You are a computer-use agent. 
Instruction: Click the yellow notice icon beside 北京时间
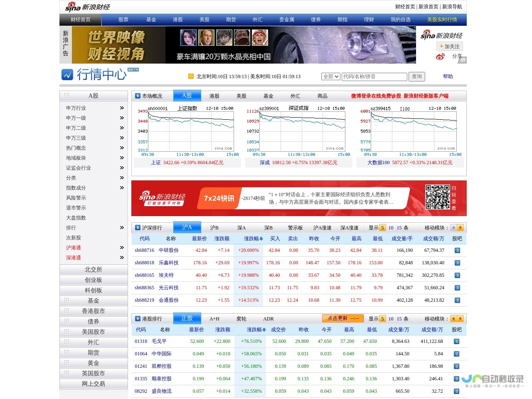click(x=191, y=76)
